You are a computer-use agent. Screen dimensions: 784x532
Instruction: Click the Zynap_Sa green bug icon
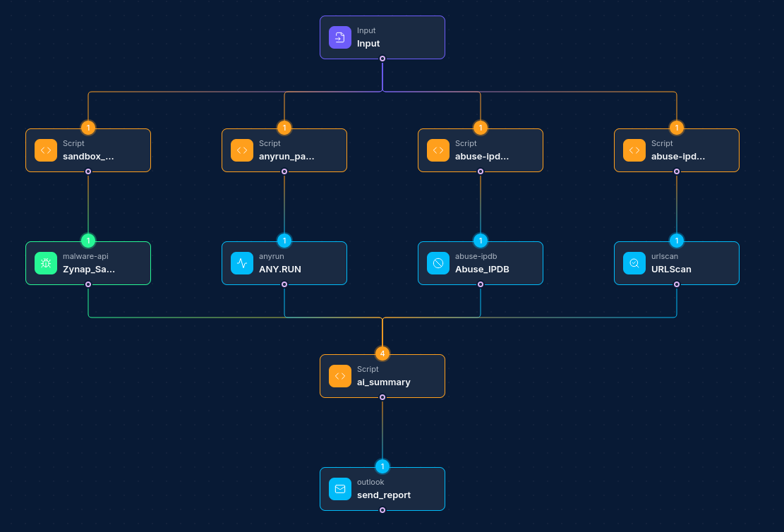pos(46,263)
